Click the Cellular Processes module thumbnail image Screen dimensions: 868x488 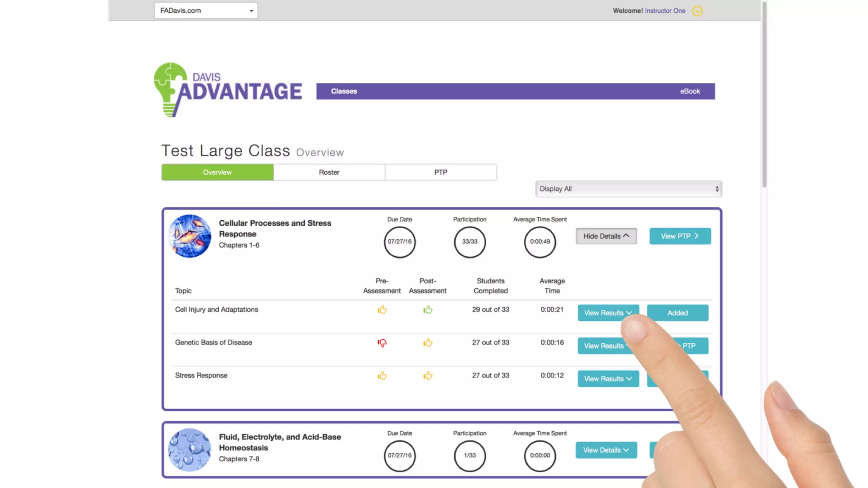(x=189, y=236)
